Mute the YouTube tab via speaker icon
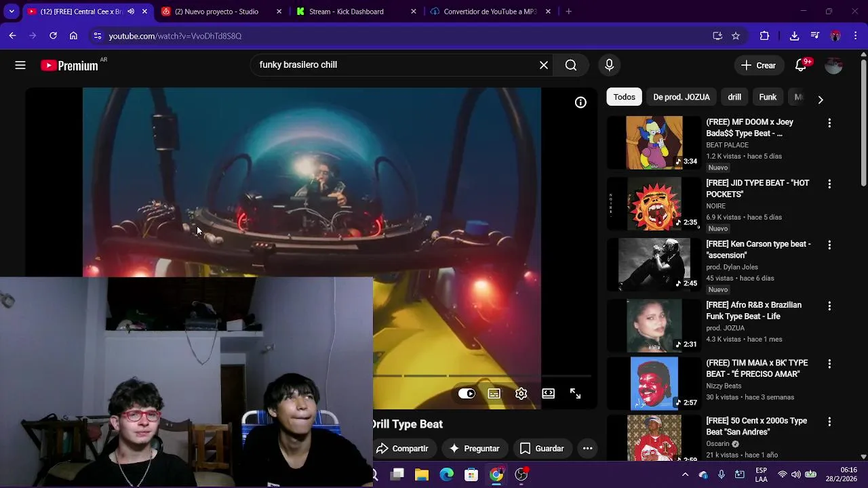The height and width of the screenshot is (488, 868). [131, 12]
